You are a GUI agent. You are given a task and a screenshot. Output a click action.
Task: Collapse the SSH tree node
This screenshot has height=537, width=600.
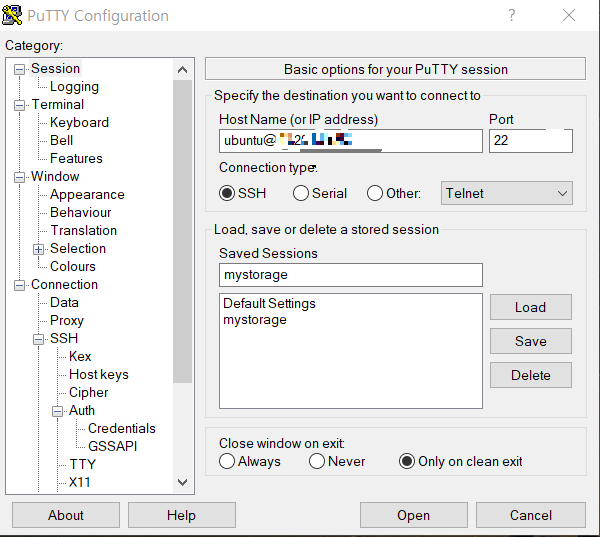pos(38,340)
